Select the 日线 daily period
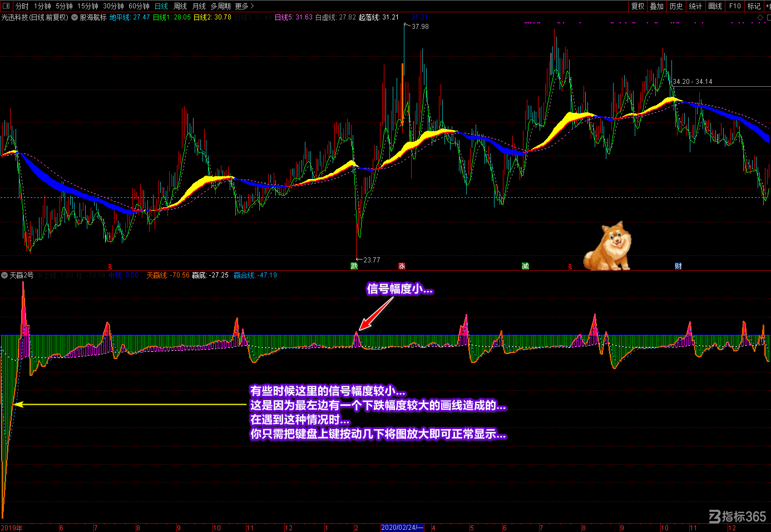This screenshot has height=532, width=771. click(x=161, y=6)
